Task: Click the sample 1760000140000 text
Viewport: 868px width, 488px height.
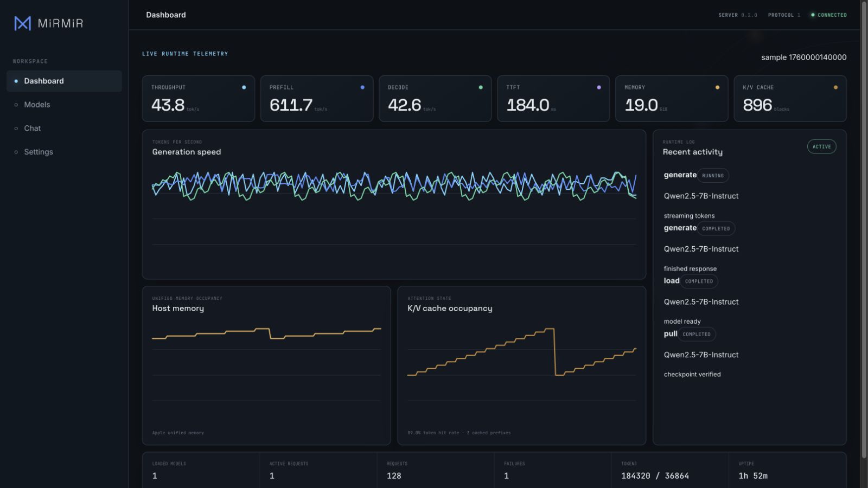Action: coord(803,57)
